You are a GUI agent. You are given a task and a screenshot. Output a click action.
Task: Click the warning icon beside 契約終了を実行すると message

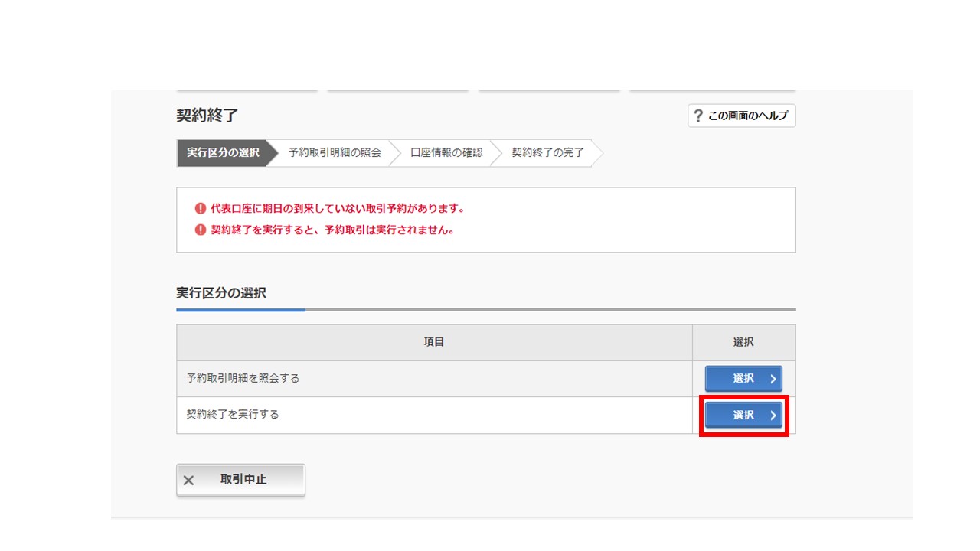point(201,230)
